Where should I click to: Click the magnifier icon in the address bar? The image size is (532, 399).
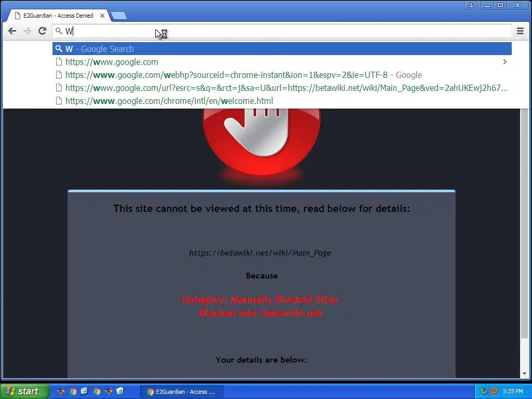59,31
